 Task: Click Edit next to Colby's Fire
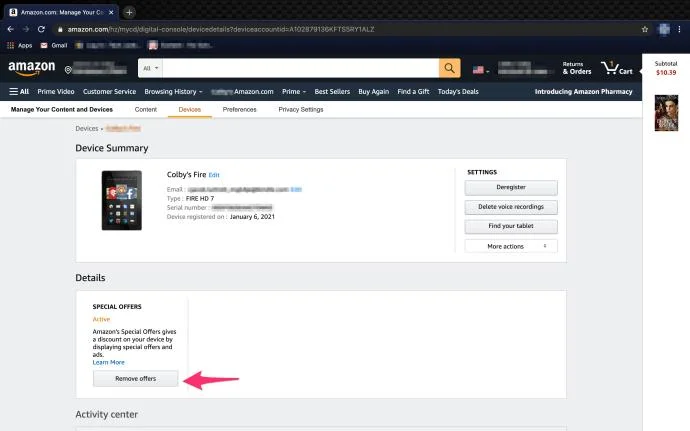coord(214,175)
